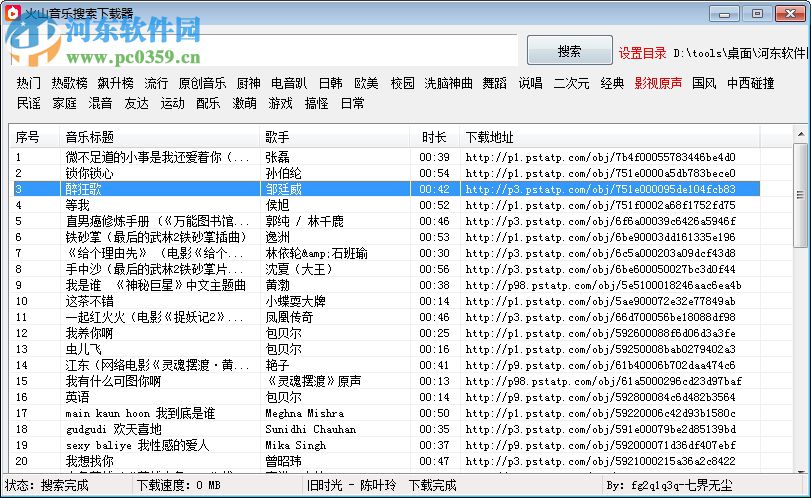Viewport: 811px width, 498px height.
Task: Sort by the 时长 column header
Action: (434, 137)
